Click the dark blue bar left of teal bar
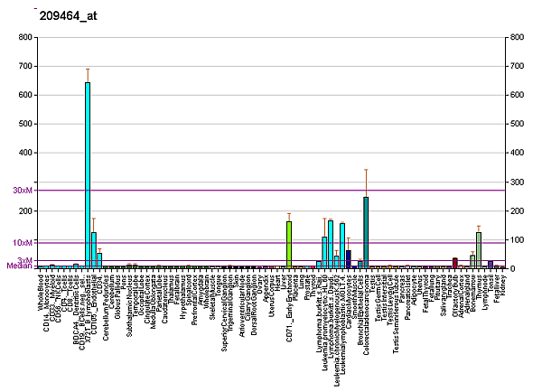542x392 pixels. pyautogui.click(x=349, y=258)
